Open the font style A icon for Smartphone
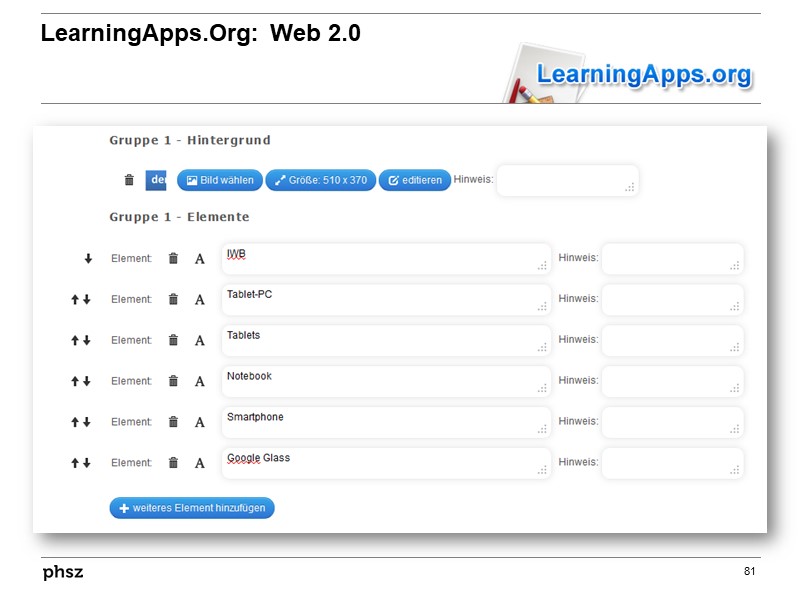This screenshot has height=600, width=800. pyautogui.click(x=200, y=421)
